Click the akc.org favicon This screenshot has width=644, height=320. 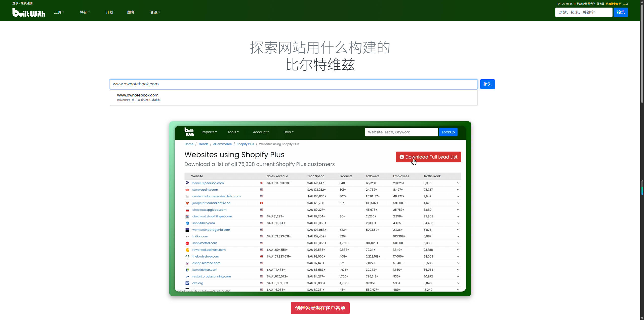187,283
